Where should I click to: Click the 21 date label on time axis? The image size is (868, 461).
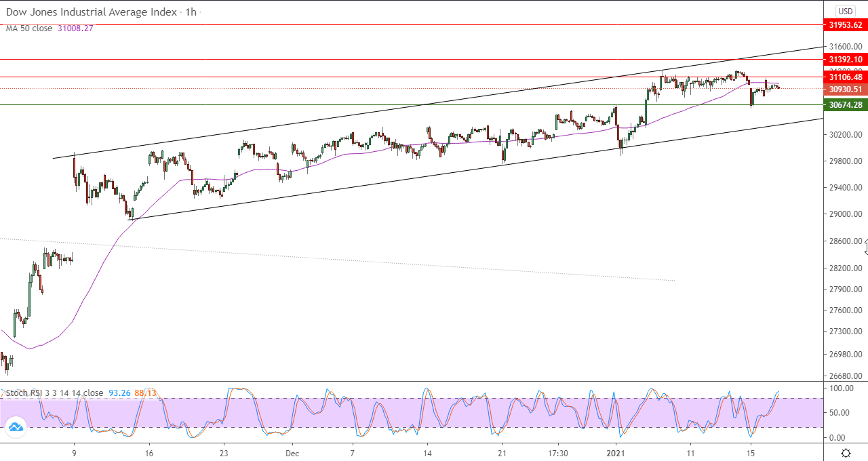(x=501, y=452)
